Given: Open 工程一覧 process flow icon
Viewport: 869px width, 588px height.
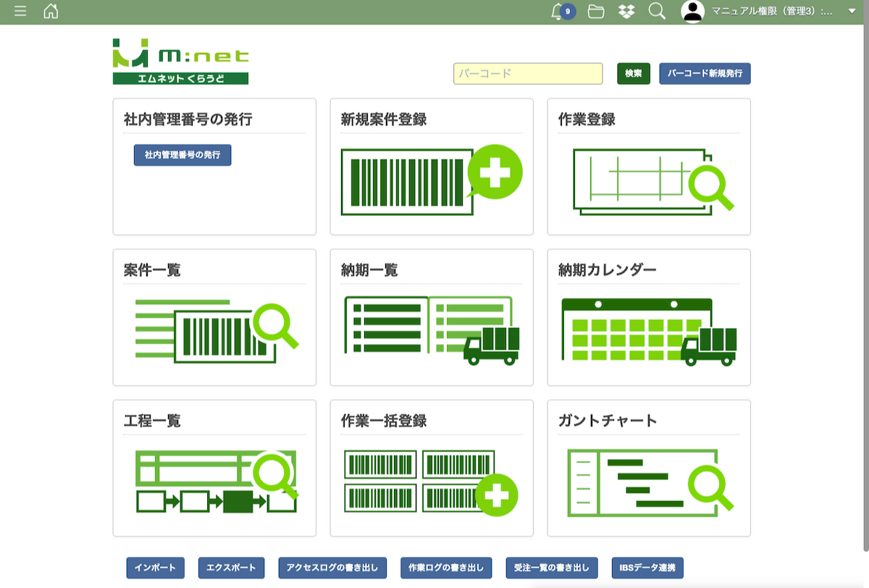Looking at the screenshot, I should (215, 482).
